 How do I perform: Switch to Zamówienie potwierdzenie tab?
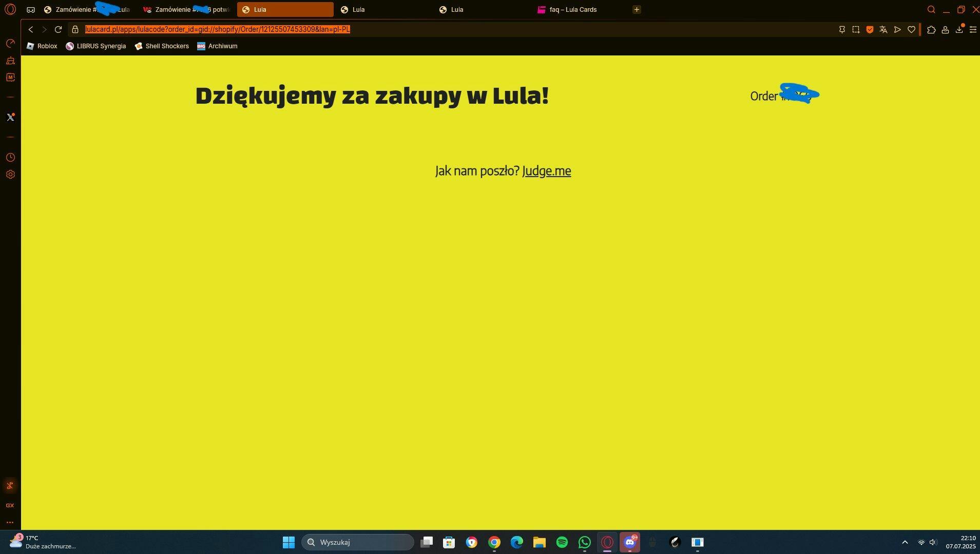pyautogui.click(x=187, y=9)
